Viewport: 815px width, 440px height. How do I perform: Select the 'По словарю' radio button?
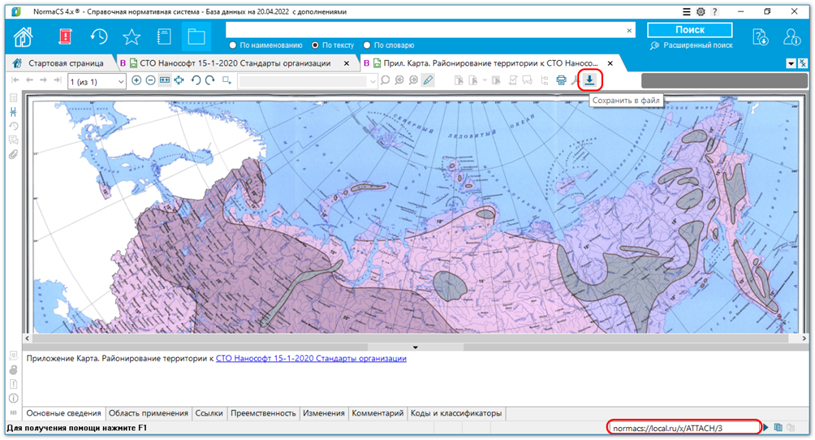367,45
